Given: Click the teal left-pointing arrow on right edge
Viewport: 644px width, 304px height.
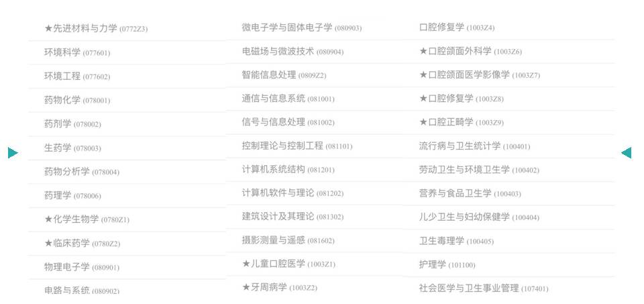Looking at the screenshot, I should 627,153.
